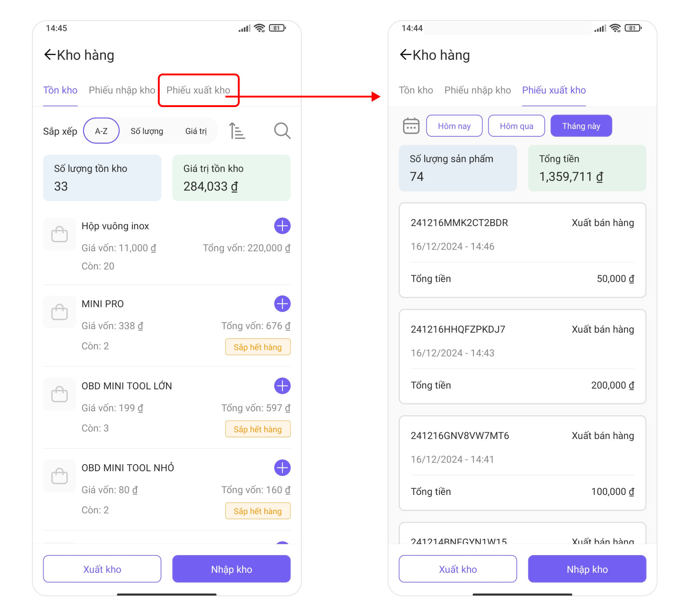Viewport: 692px width, 616px height.
Task: Tap back arrow on right Kho hàng screen
Action: pyautogui.click(x=405, y=55)
